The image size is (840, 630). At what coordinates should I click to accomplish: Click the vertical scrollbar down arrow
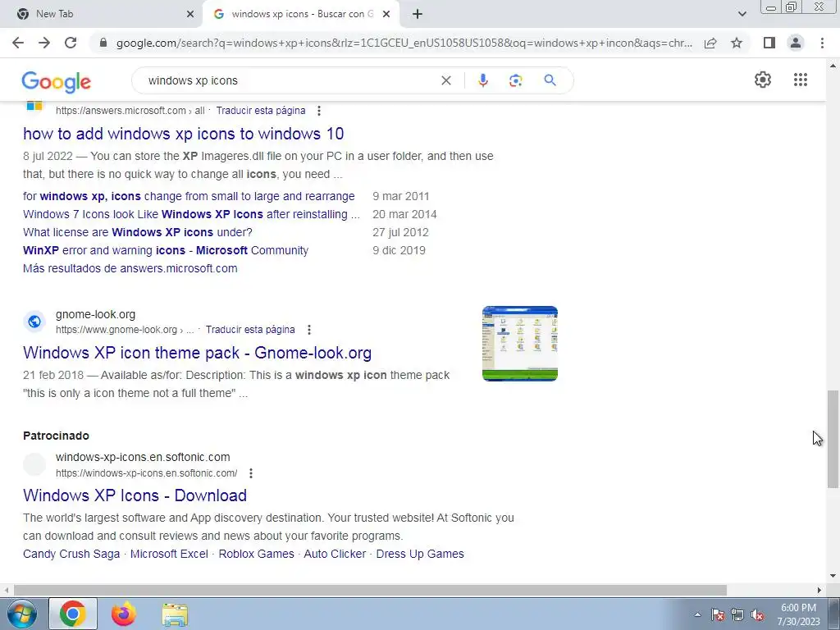click(833, 577)
